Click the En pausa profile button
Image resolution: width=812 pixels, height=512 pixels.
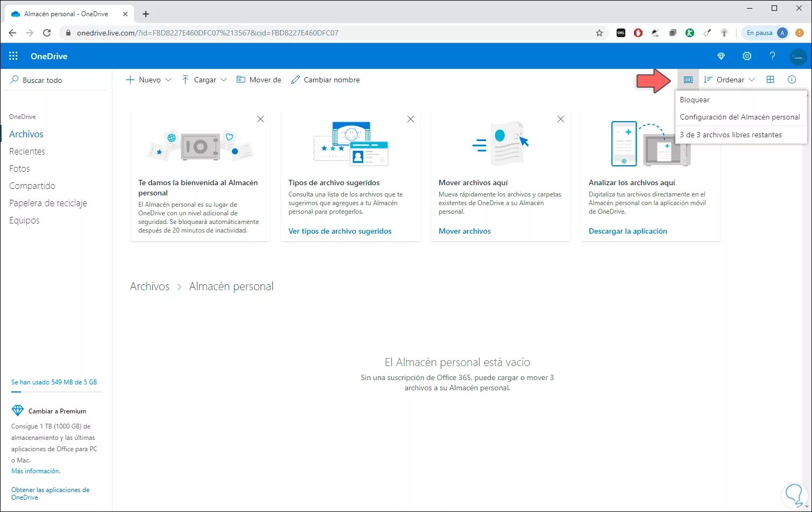pos(766,33)
